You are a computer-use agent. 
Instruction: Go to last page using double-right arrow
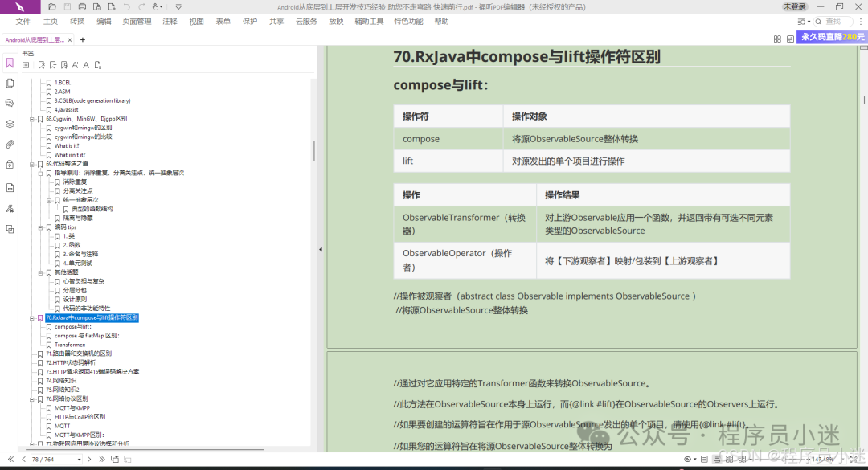102,459
